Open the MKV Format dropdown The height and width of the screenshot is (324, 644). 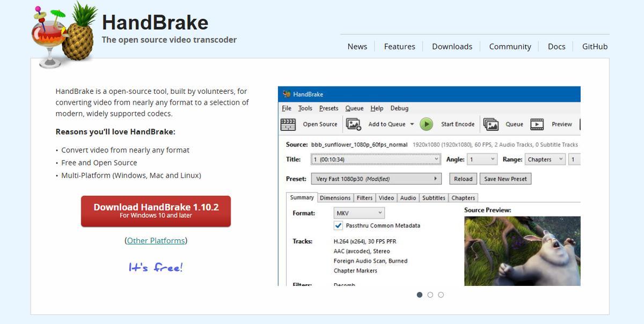tap(359, 213)
